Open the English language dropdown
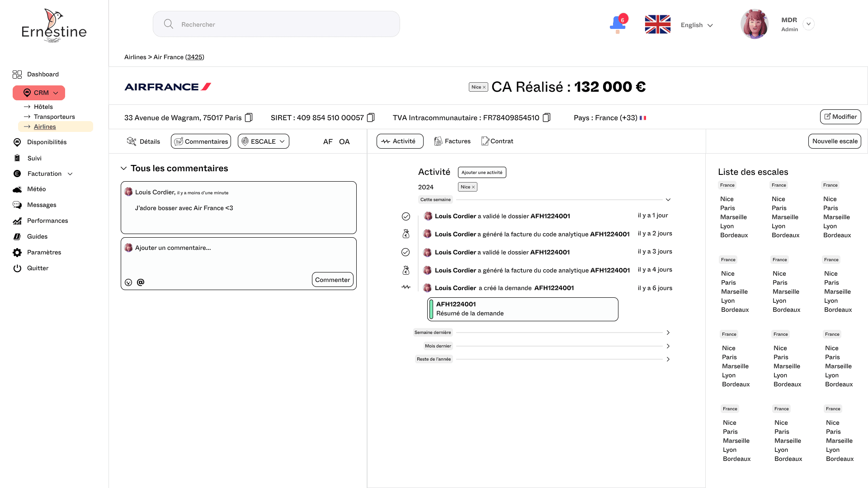Screen dimensions: 868x488 pos(697,25)
